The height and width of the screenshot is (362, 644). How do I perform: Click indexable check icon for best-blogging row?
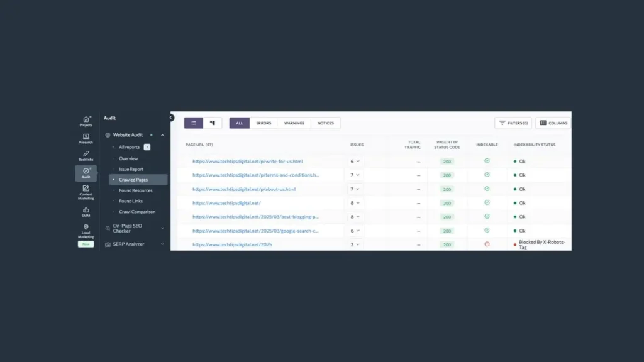487,216
